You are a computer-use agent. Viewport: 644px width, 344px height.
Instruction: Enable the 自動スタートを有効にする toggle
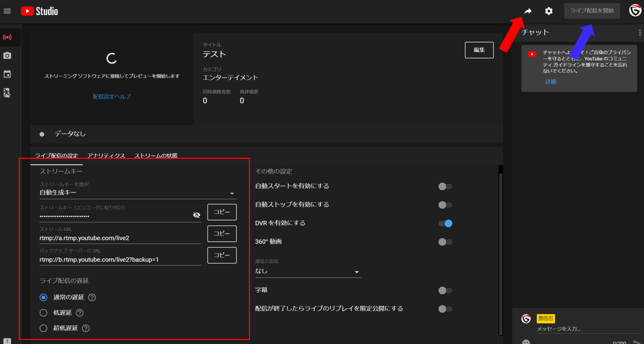pyautogui.click(x=445, y=187)
